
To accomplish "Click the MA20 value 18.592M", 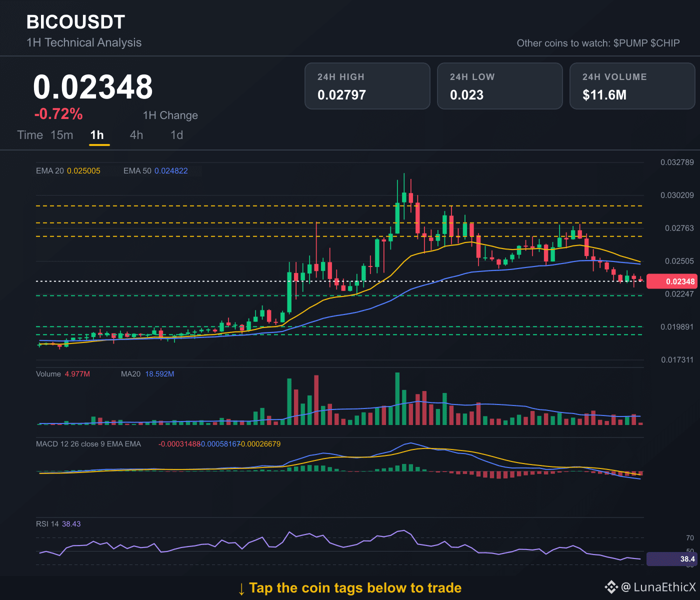I will click(x=159, y=374).
